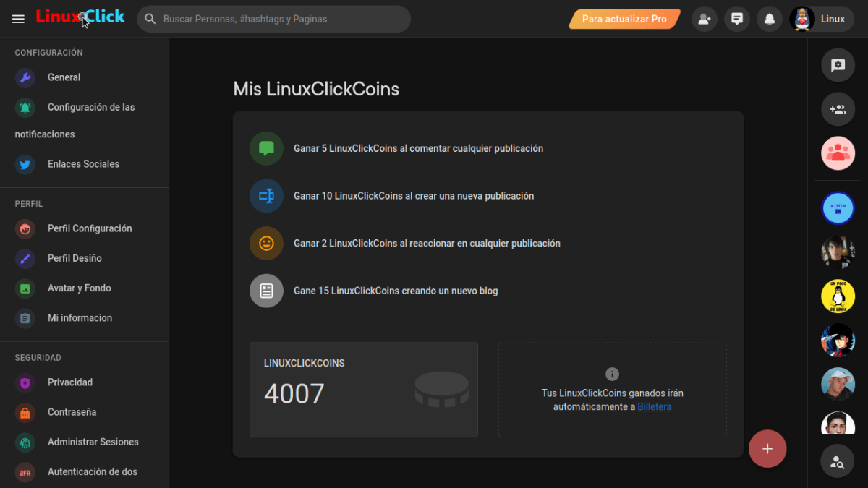Follow the Billetera link
This screenshot has width=868, height=488.
point(654,406)
